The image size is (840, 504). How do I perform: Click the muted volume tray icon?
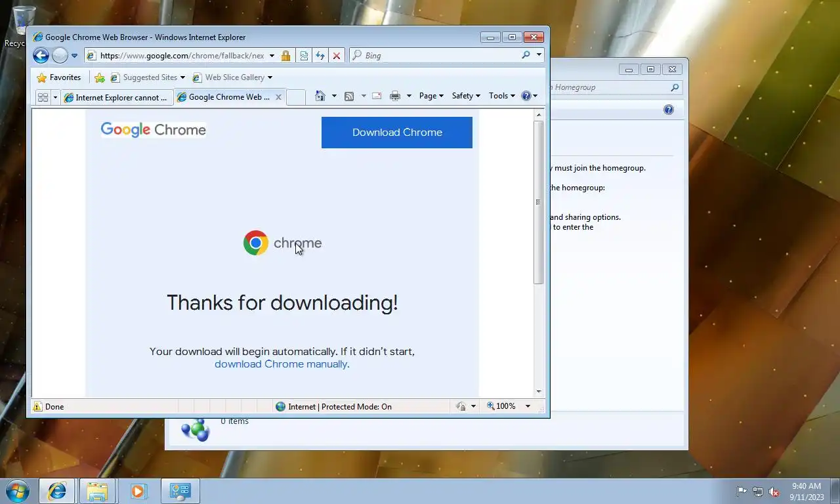(x=774, y=492)
